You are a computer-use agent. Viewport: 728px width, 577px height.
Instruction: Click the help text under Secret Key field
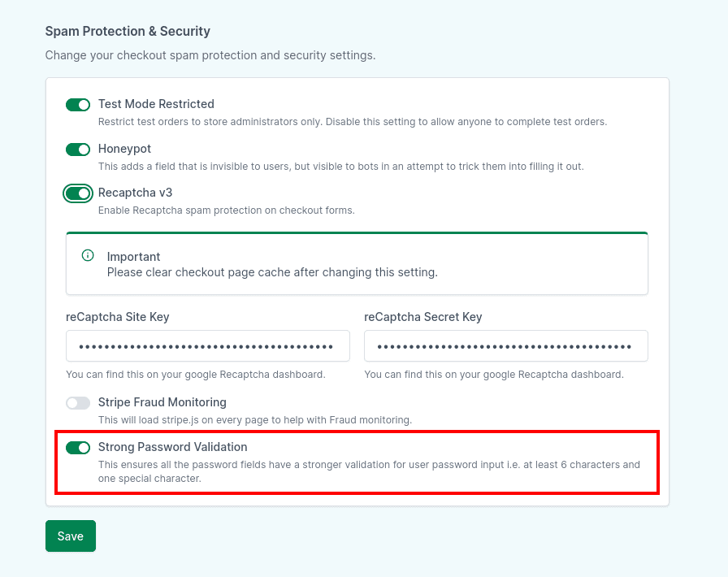coord(493,375)
